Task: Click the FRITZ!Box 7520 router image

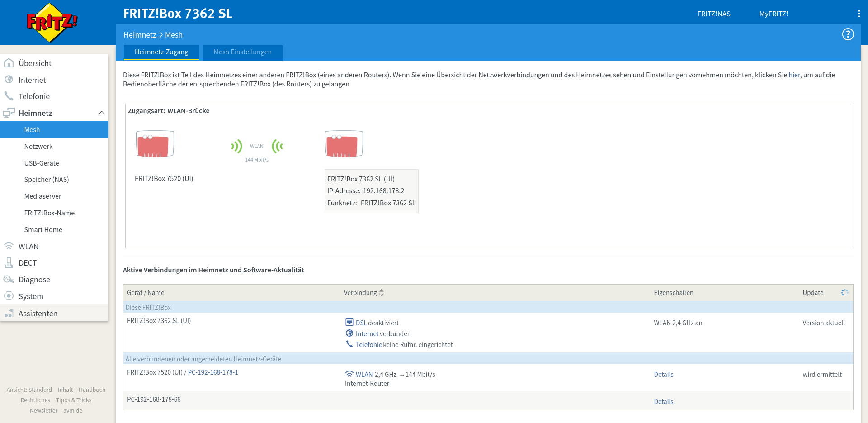Action: [155, 144]
